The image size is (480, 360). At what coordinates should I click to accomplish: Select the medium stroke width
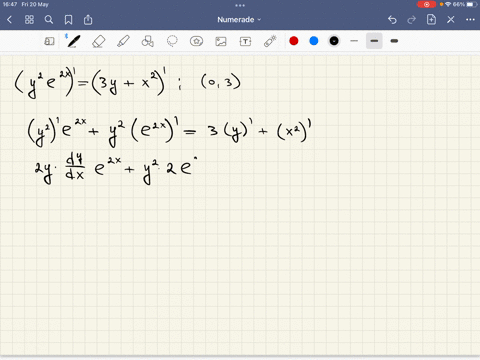pos(374,41)
